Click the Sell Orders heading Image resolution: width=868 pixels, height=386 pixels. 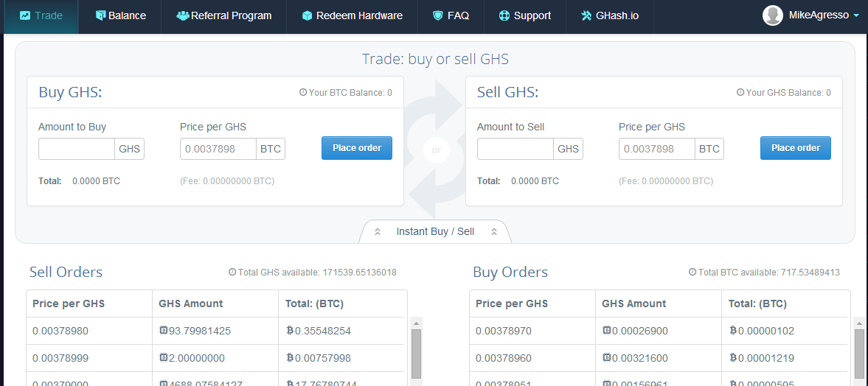(66, 272)
